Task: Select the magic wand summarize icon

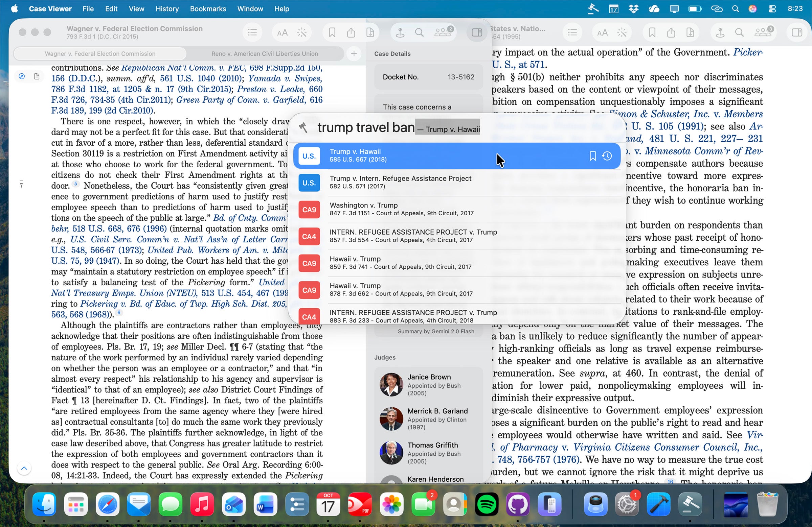Action: [x=301, y=32]
